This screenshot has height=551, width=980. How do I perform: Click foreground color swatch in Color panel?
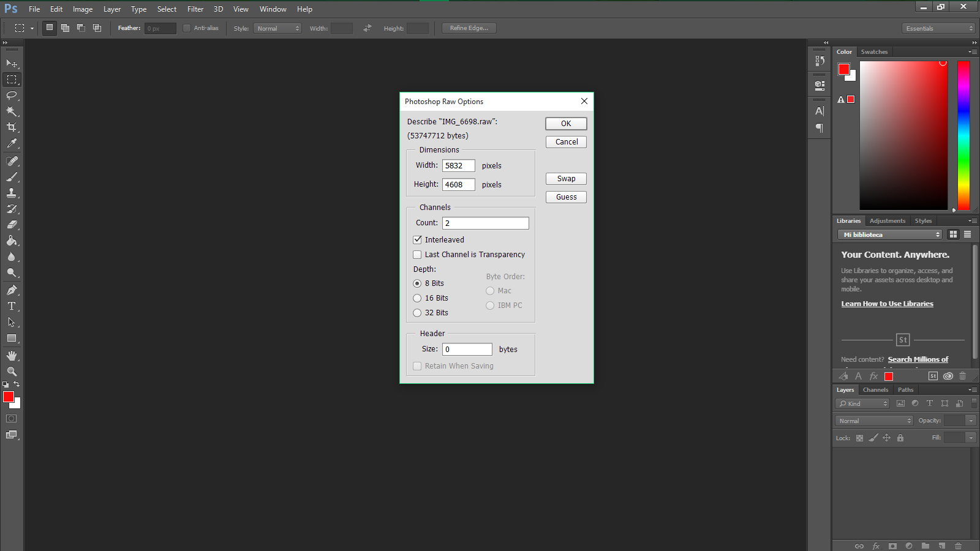point(844,69)
